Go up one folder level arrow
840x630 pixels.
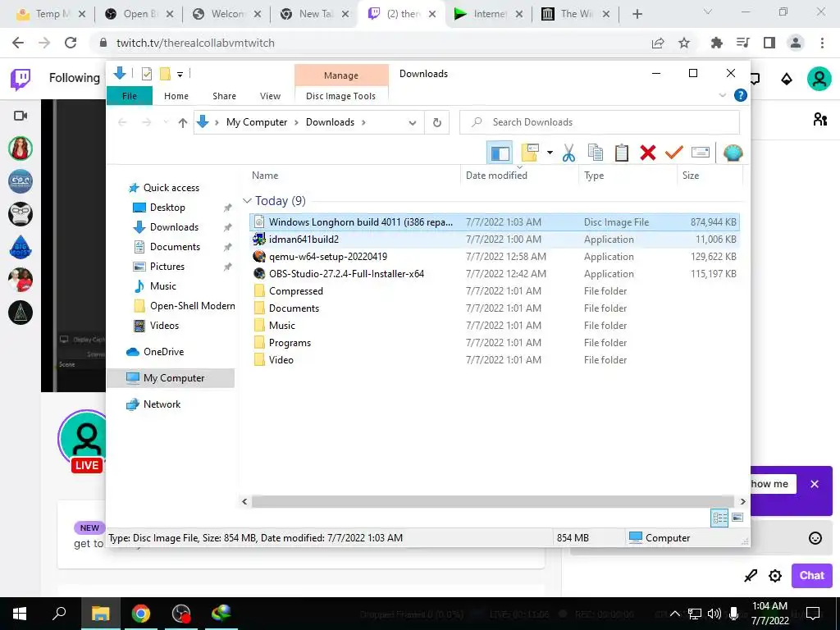(x=183, y=123)
